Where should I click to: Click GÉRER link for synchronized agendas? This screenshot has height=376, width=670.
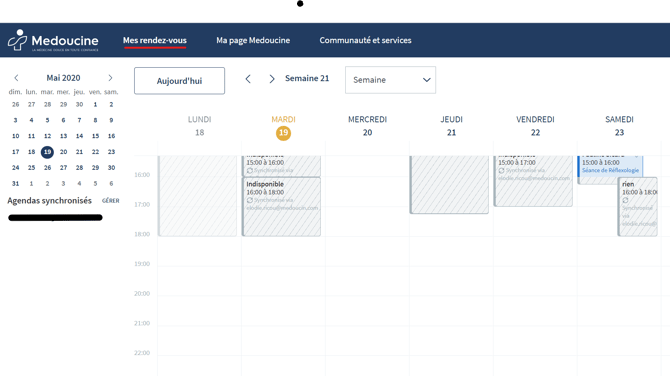tap(111, 201)
